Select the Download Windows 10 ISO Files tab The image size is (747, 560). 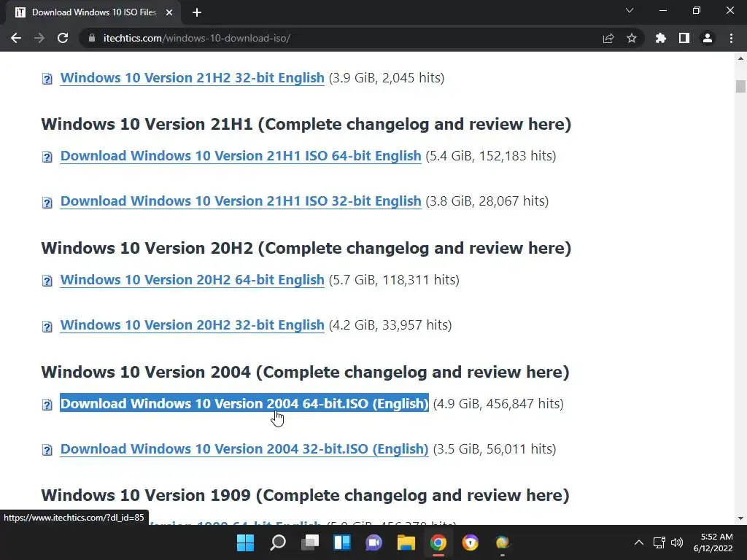point(93,12)
